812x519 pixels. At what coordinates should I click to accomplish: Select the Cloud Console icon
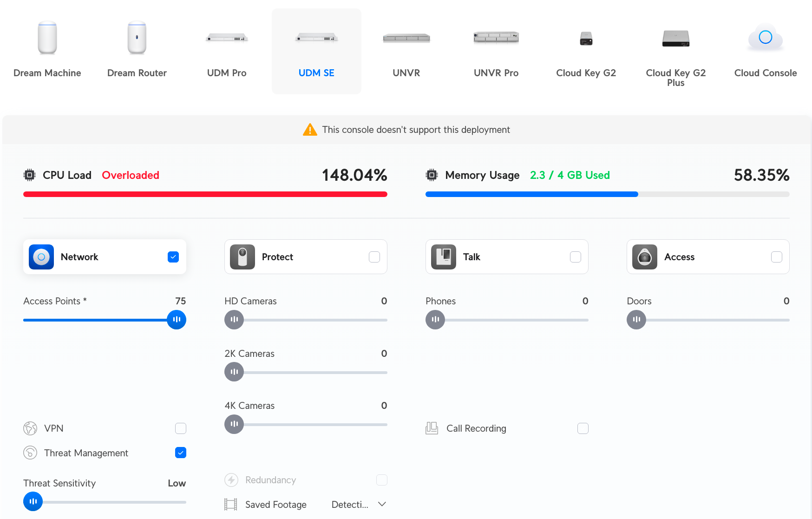tap(765, 38)
